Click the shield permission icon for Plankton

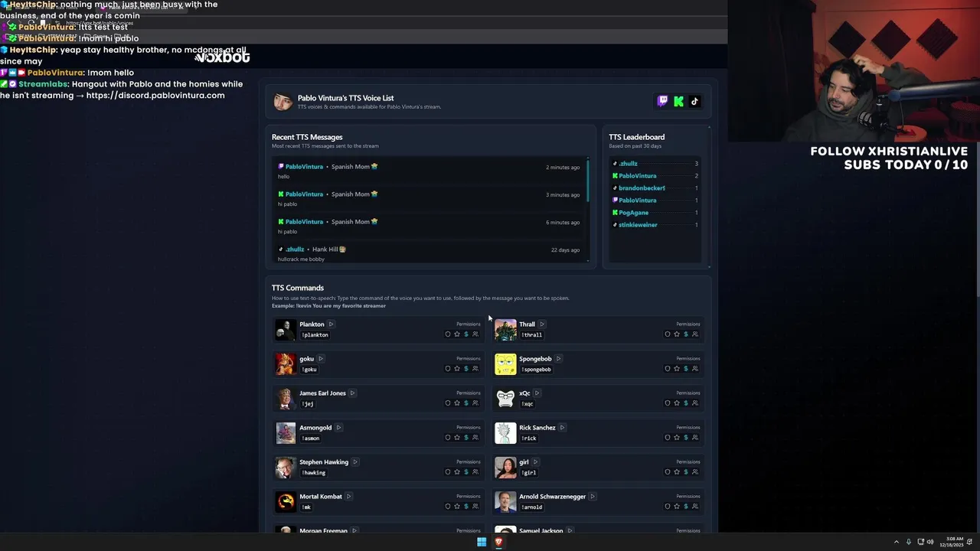[448, 334]
